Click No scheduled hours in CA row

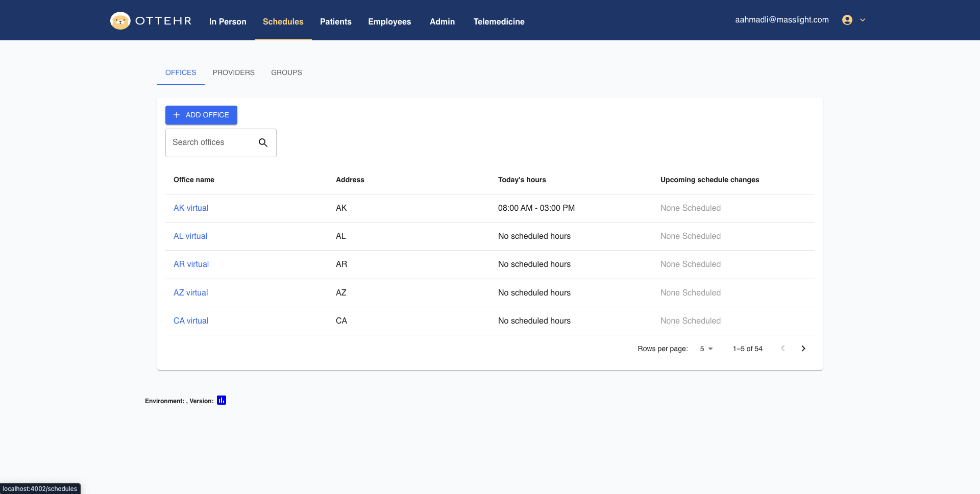[x=534, y=321]
